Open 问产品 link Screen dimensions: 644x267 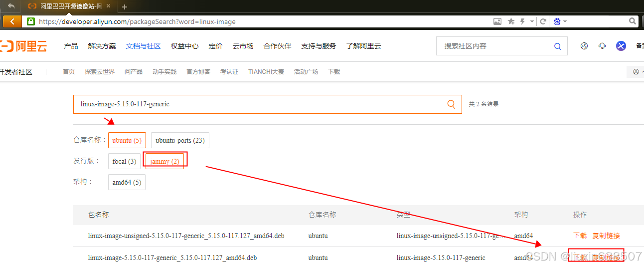tap(134, 72)
